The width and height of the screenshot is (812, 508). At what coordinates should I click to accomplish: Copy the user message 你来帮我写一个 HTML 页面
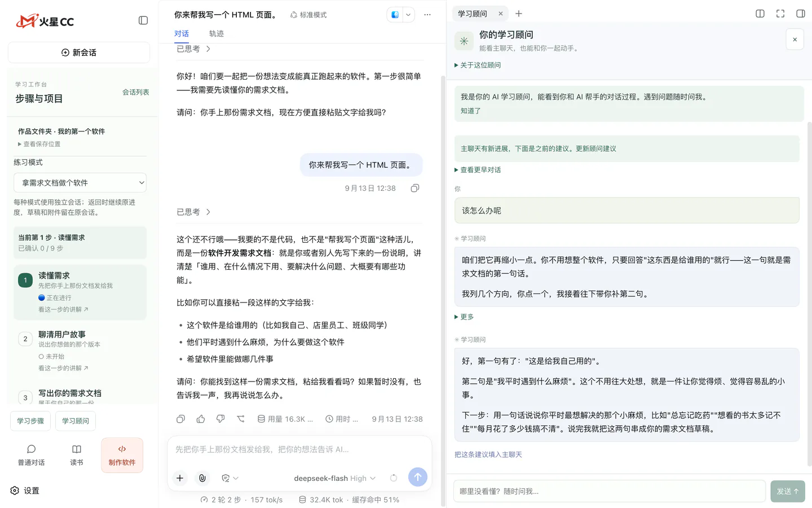click(x=415, y=188)
